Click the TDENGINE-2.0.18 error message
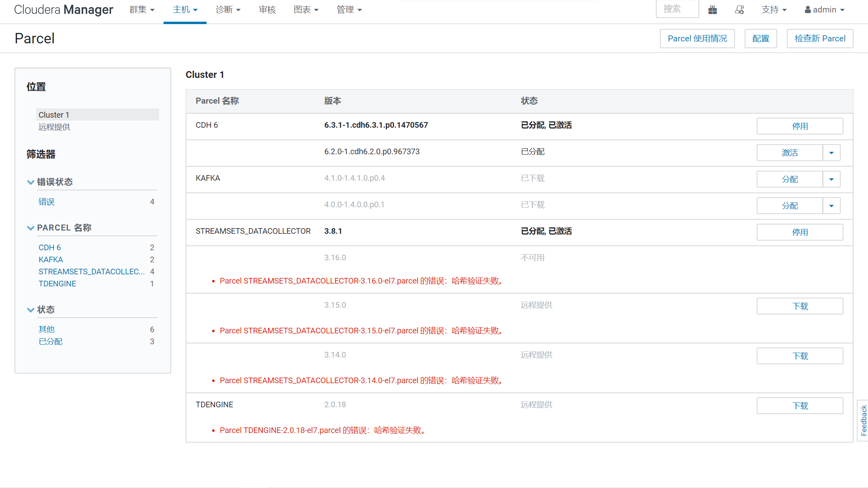 [322, 430]
